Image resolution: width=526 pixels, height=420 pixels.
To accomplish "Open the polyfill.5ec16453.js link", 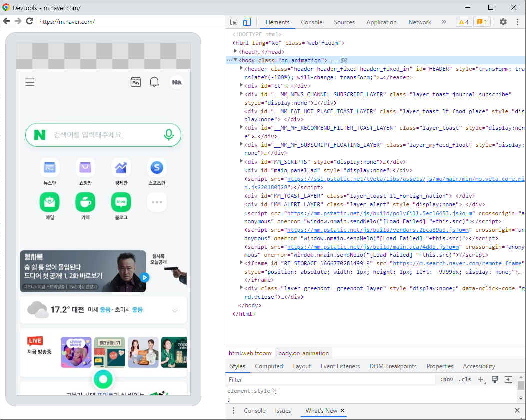I will pos(379,213).
